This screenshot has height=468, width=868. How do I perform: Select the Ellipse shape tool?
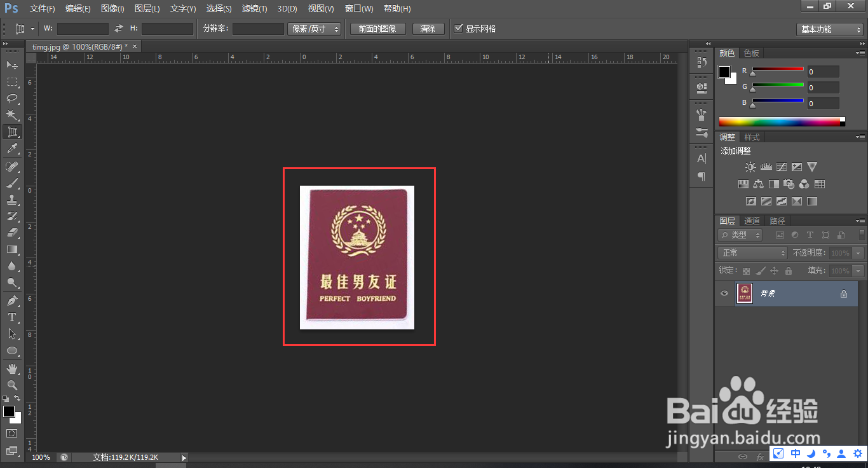pyautogui.click(x=12, y=350)
